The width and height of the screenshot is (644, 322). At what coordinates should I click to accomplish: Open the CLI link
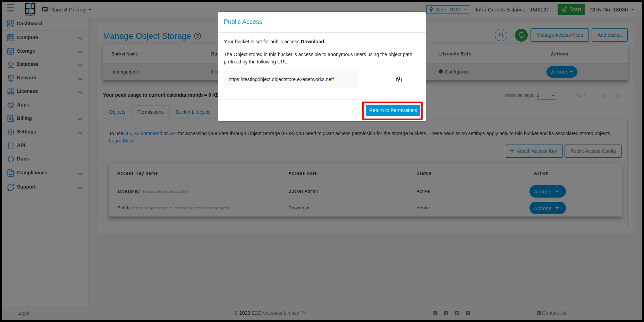(x=127, y=133)
